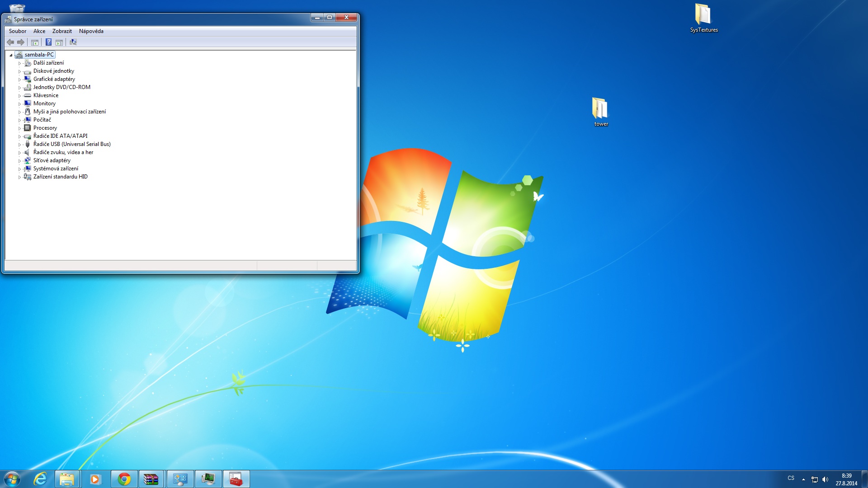868x488 pixels.
Task: Click the red toolbox taskbar icon
Action: (x=236, y=479)
